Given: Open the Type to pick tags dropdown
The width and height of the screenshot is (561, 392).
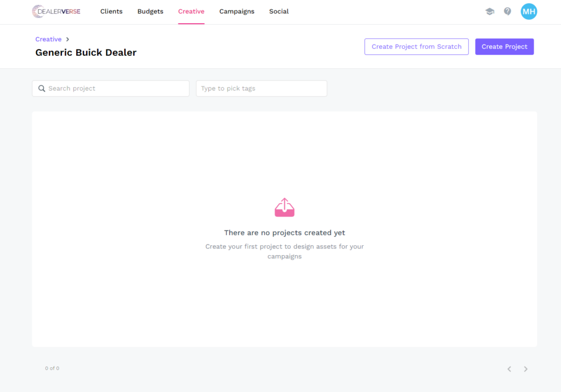Looking at the screenshot, I should (261, 89).
